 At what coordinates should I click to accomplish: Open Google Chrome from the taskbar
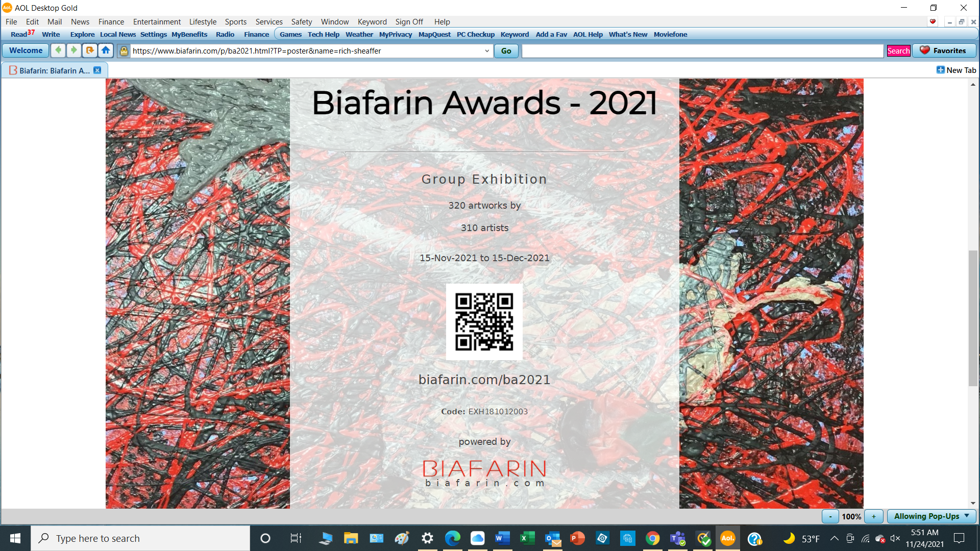tap(652, 538)
